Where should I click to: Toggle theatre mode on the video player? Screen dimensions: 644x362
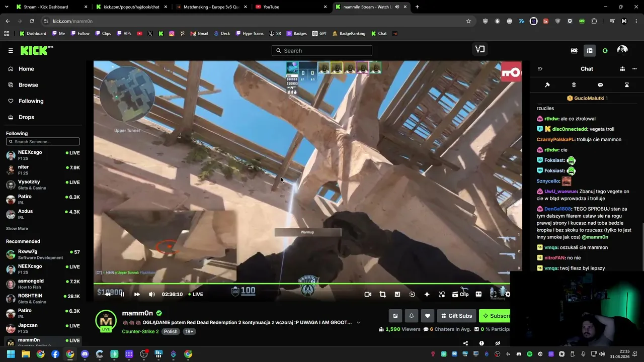(x=478, y=294)
